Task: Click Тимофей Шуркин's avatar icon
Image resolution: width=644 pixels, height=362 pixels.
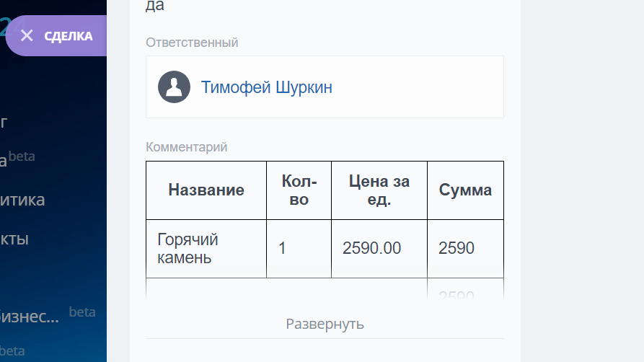Action: point(174,87)
